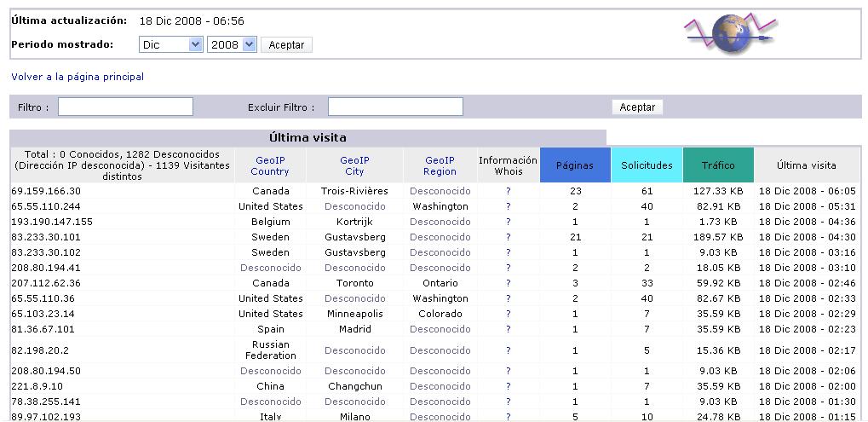This screenshot has height=422, width=868.
Task: Click the Información Whois column header
Action: (x=508, y=165)
